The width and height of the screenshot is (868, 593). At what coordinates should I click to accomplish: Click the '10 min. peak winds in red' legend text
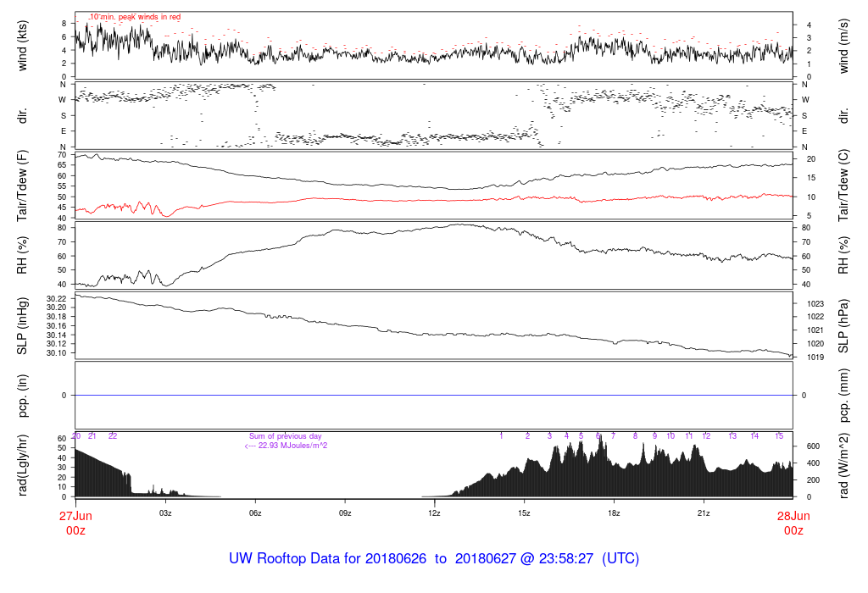click(135, 17)
